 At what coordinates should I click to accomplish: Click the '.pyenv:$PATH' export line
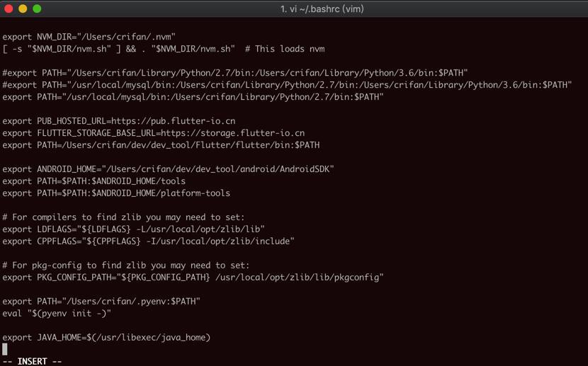(101, 301)
